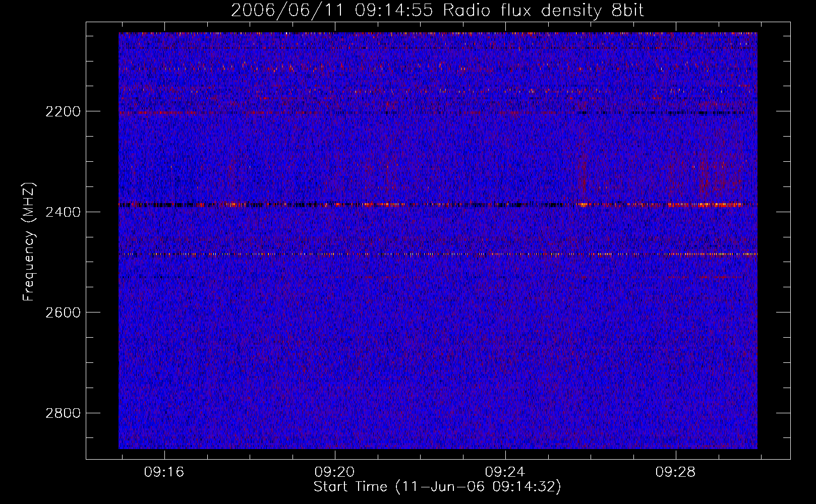Click the 09:16 time axis label
The image size is (816, 504).
[164, 472]
